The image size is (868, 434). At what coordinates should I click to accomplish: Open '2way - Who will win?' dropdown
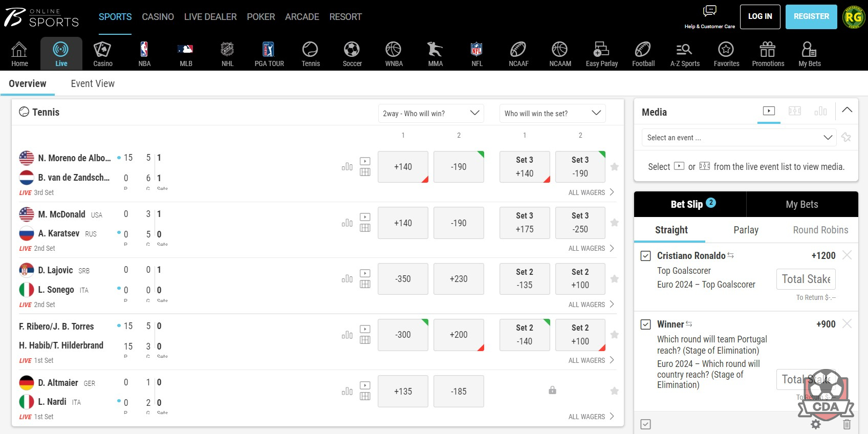coord(431,113)
